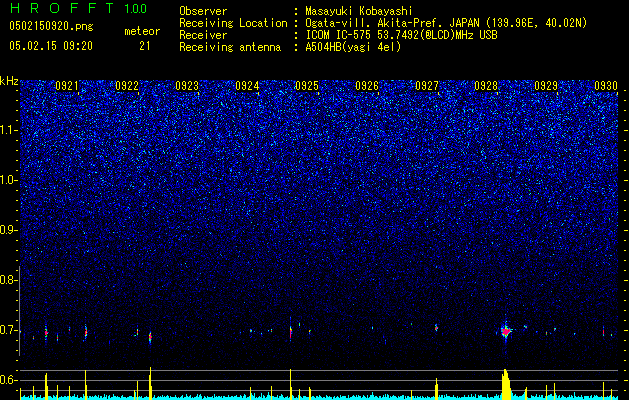Click the A504HB(yagi 4el) antenna text
This screenshot has height=400, width=629.
pos(353,47)
